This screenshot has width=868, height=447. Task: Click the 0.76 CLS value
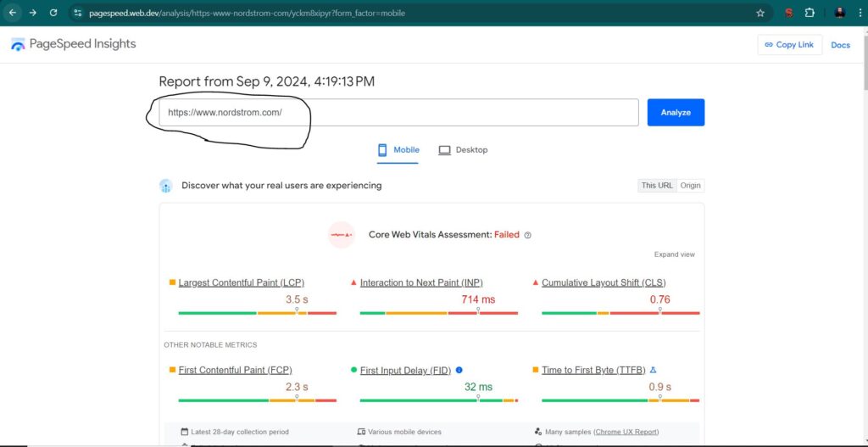[659, 299]
